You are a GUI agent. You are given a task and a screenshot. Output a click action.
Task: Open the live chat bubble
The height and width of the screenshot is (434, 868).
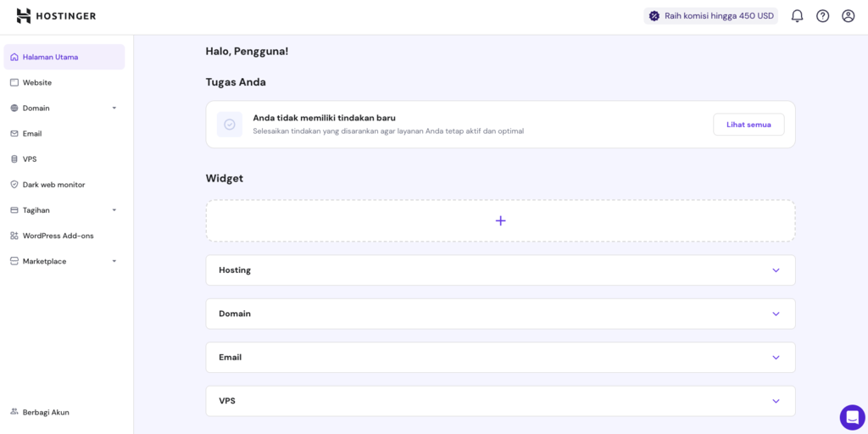click(852, 417)
